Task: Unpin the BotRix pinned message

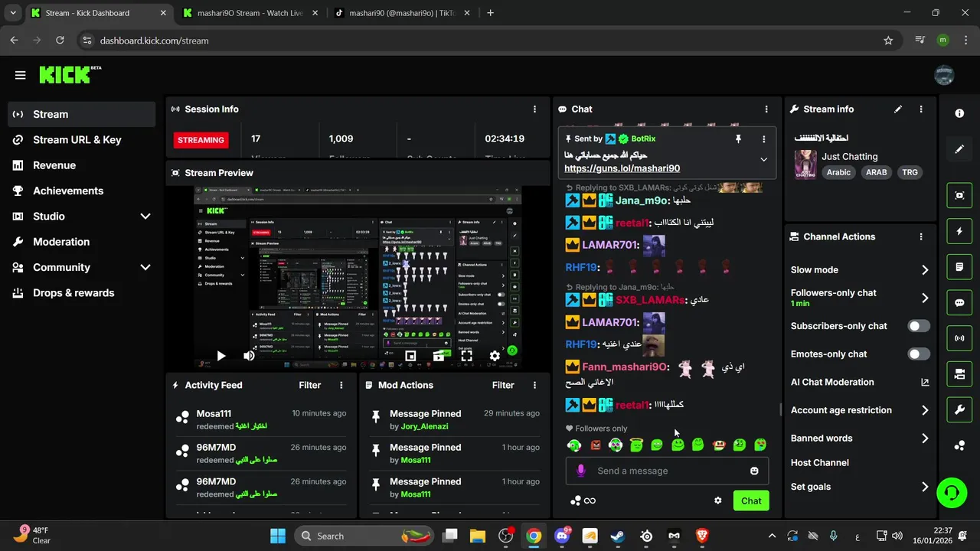Action: pyautogui.click(x=738, y=139)
